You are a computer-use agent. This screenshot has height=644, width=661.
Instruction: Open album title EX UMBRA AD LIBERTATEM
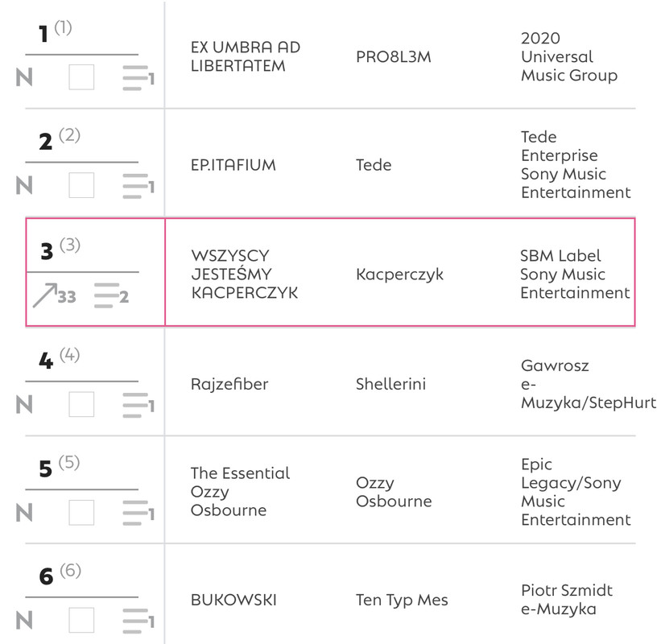(x=246, y=56)
